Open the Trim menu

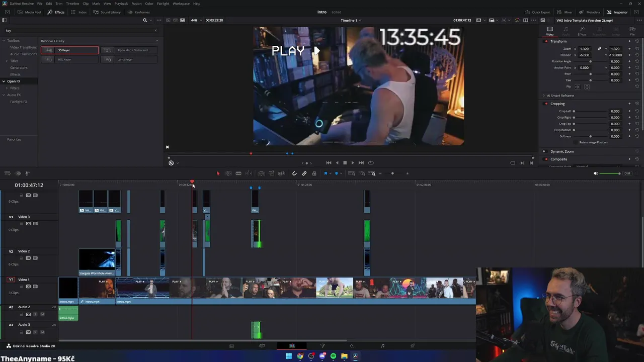coord(59,4)
